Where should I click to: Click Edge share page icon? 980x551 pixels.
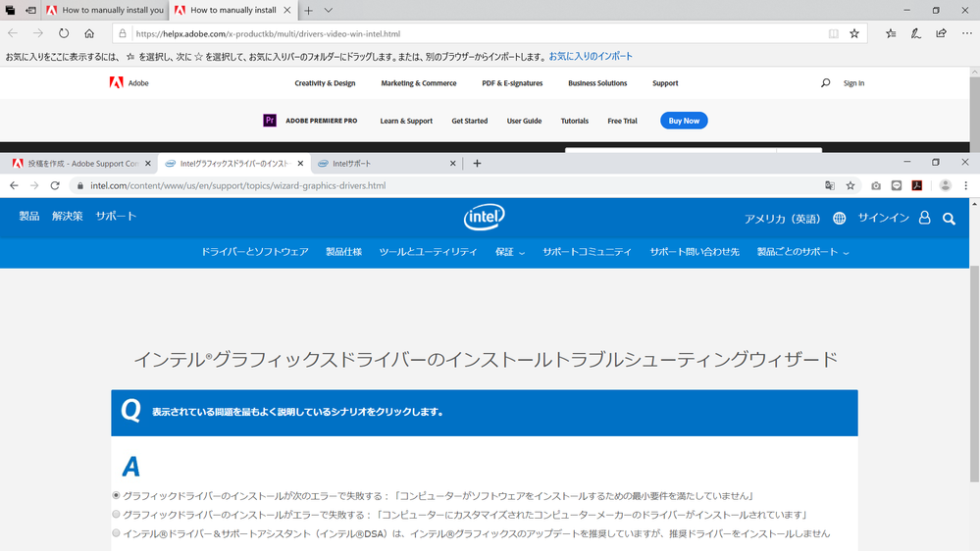pyautogui.click(x=941, y=33)
